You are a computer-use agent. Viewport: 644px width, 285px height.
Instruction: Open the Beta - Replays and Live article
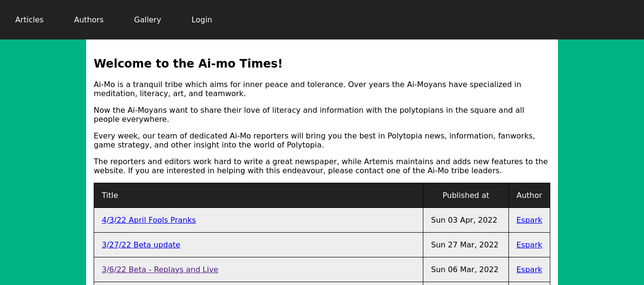(x=160, y=269)
